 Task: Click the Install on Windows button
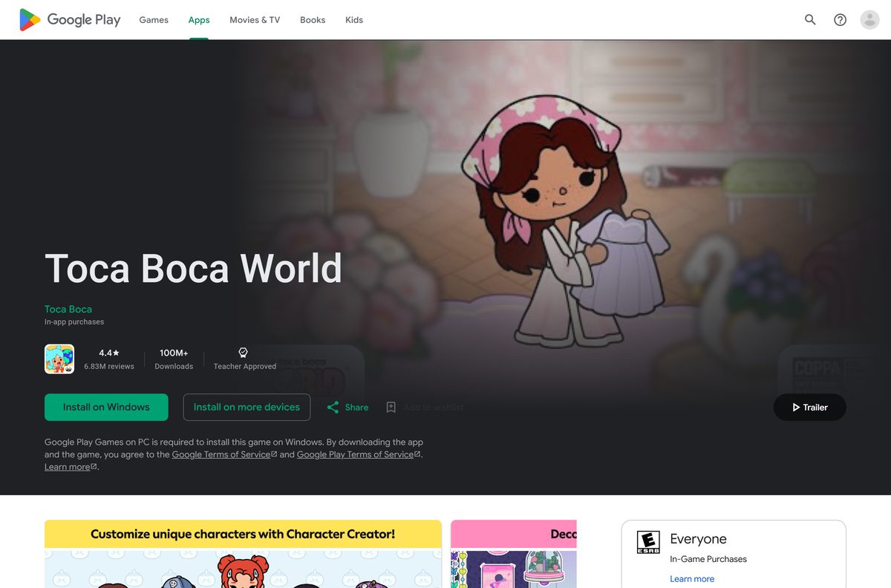(106, 408)
